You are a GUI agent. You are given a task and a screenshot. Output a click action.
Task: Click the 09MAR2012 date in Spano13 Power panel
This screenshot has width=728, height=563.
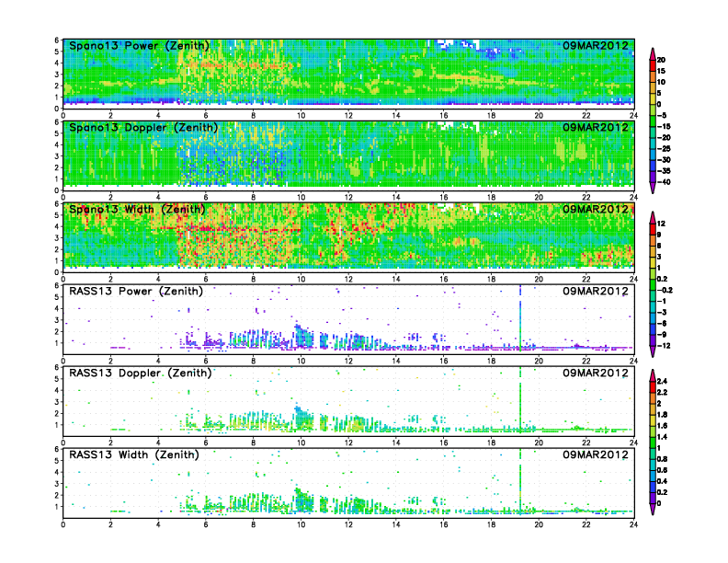[x=596, y=45]
